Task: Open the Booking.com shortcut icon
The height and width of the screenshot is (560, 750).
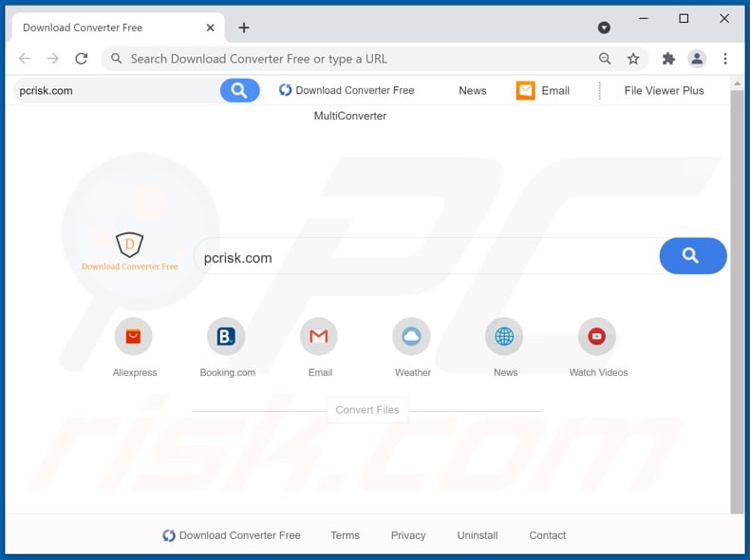Action: click(x=226, y=336)
